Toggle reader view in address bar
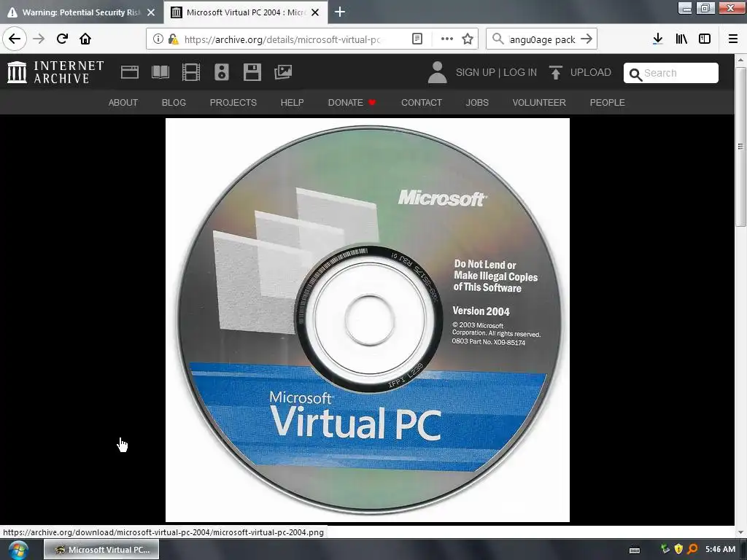The image size is (747, 560). 417,39
